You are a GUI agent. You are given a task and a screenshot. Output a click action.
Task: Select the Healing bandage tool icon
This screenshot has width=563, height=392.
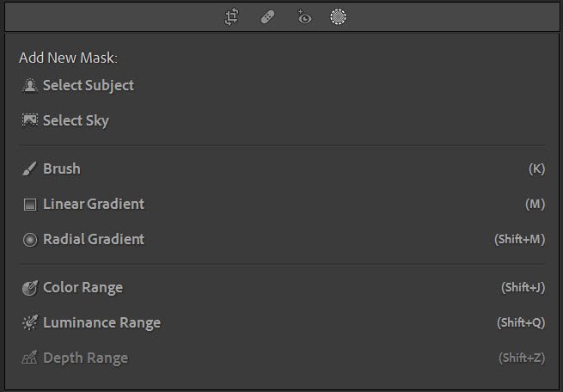point(267,17)
